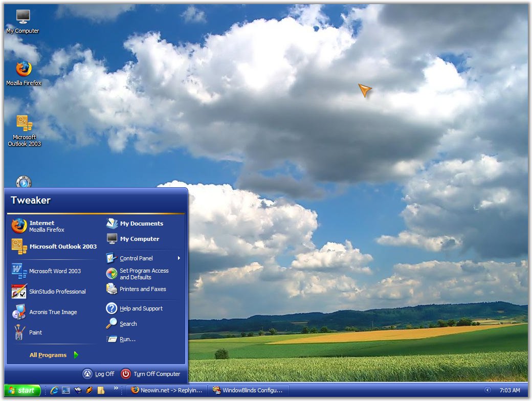Switch to WindowBlinds Configuration taskbar window
The width and height of the screenshot is (532, 401).
pyautogui.click(x=248, y=390)
